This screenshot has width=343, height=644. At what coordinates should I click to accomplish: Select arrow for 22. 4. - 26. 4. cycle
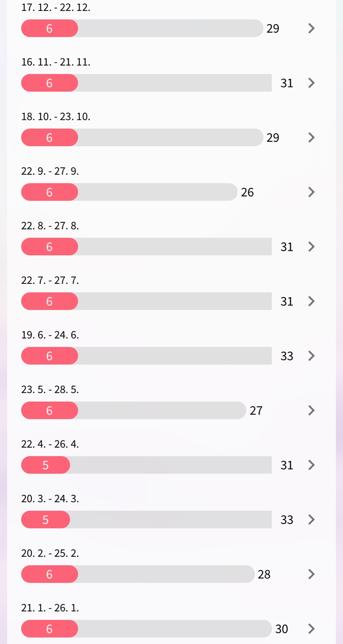pos(311,465)
